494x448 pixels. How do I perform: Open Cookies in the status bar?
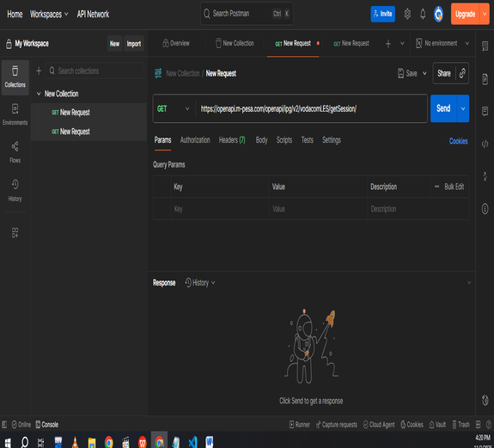coord(412,425)
